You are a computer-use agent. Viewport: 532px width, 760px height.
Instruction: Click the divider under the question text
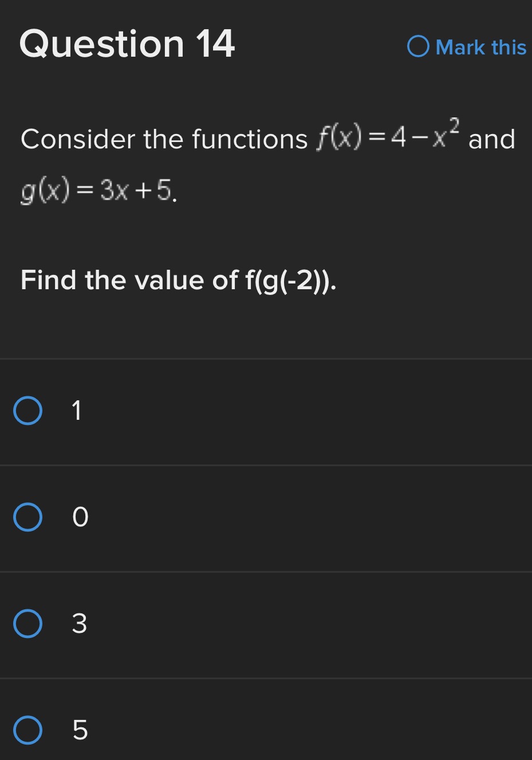click(x=266, y=358)
